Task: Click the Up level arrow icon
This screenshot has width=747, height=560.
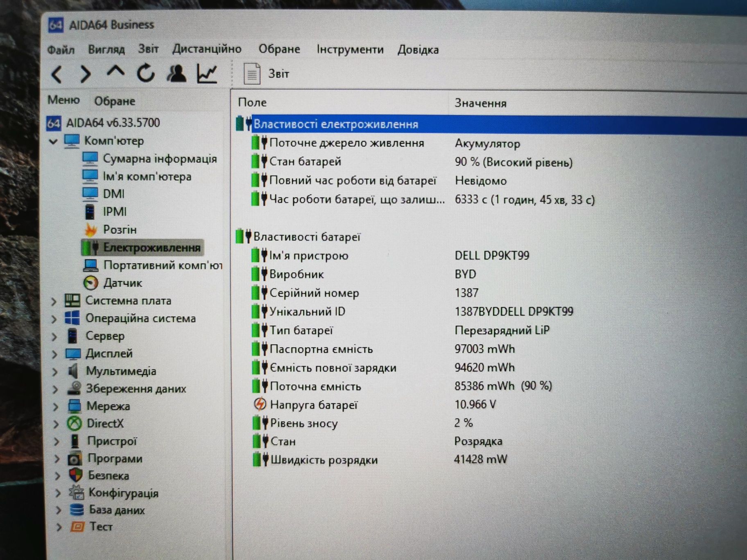Action: [115, 72]
